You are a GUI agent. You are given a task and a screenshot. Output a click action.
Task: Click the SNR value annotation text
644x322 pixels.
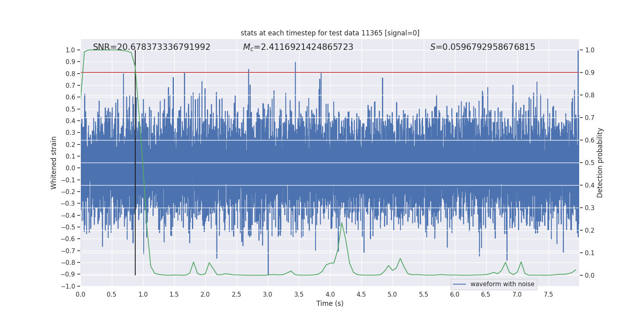tap(151, 47)
